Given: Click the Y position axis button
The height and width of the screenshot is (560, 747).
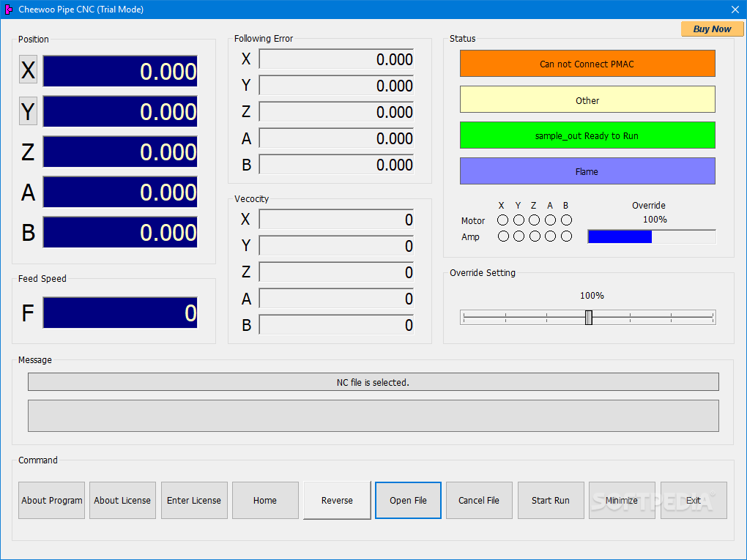Looking at the screenshot, I should [x=28, y=111].
